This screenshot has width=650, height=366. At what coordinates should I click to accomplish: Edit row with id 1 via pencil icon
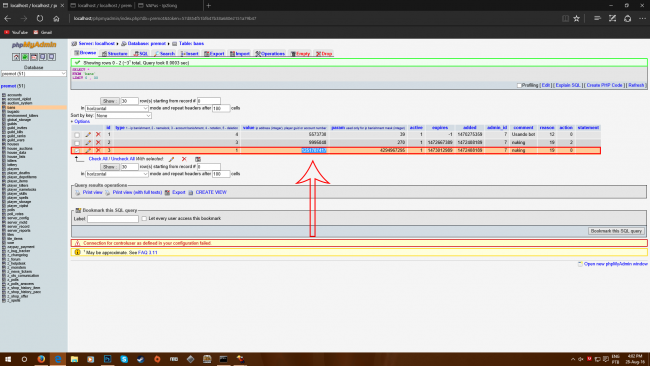(x=88, y=135)
